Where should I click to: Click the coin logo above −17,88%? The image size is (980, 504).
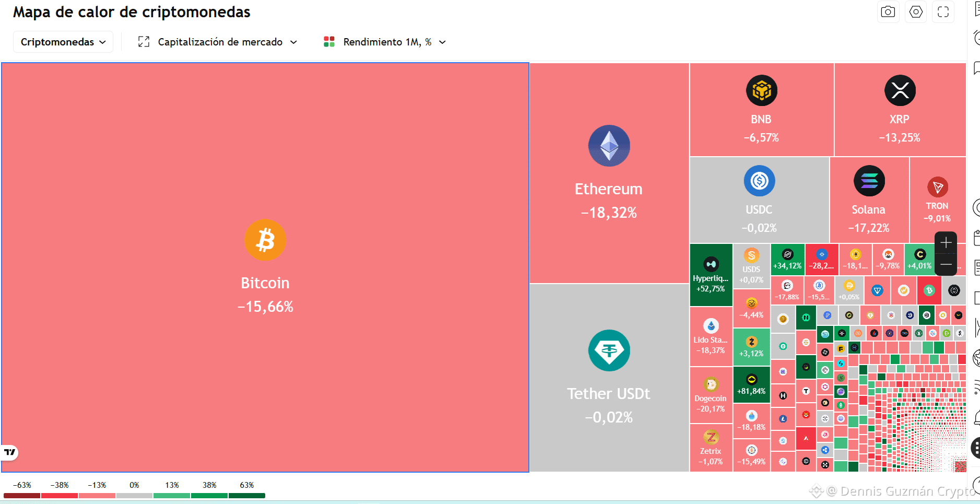pyautogui.click(x=787, y=286)
